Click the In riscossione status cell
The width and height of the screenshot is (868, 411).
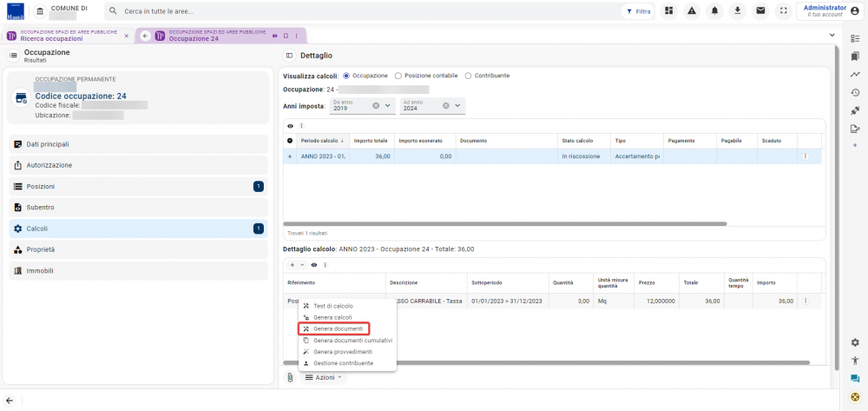point(583,156)
